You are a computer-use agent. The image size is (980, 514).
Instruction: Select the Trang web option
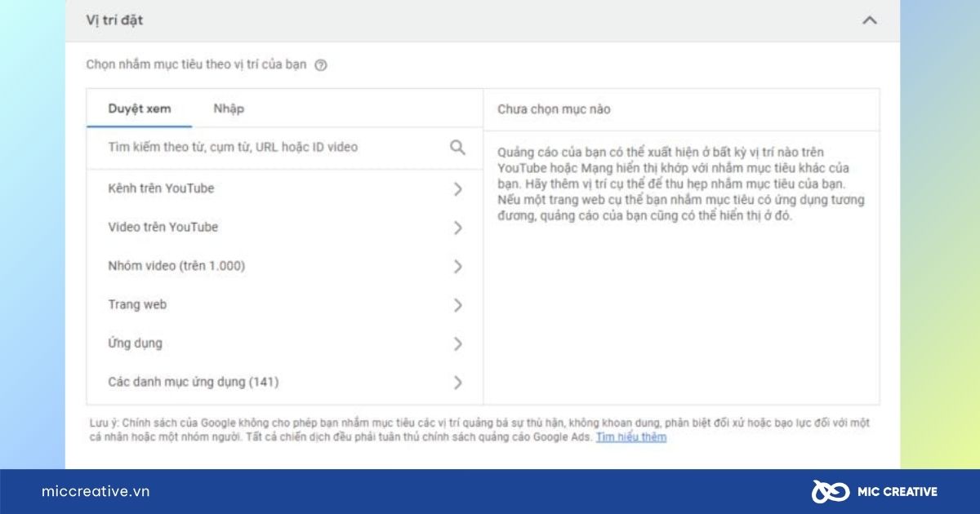coord(139,304)
